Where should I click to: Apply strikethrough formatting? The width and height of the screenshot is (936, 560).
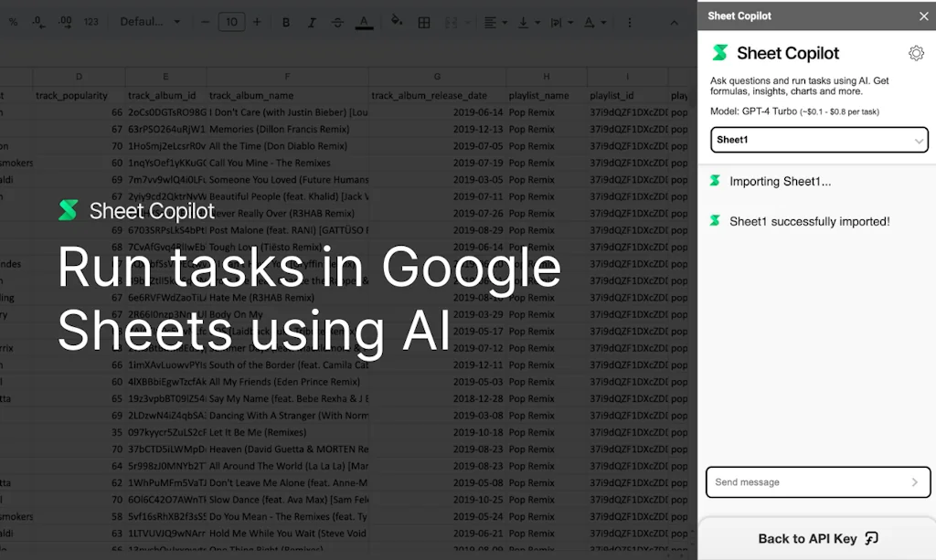coord(337,22)
